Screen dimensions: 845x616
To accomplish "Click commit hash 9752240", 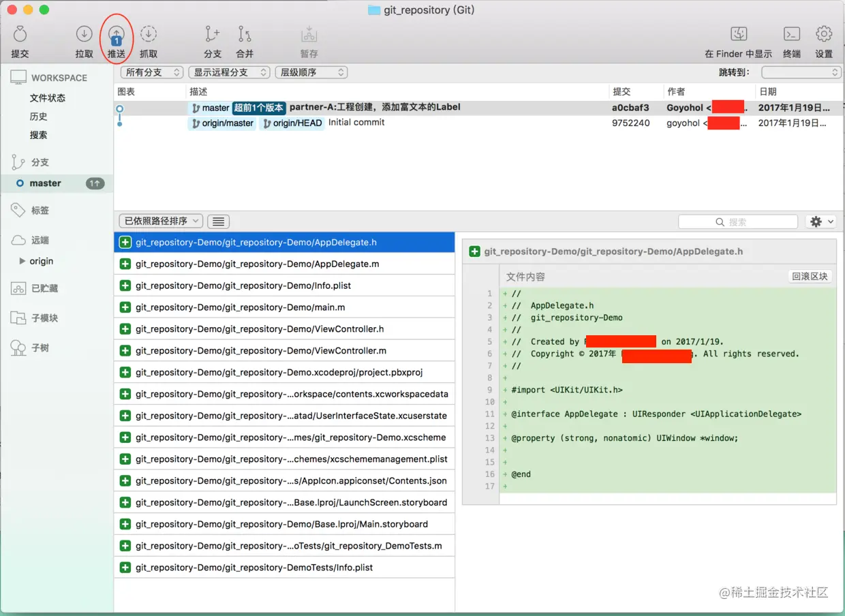I will (631, 123).
